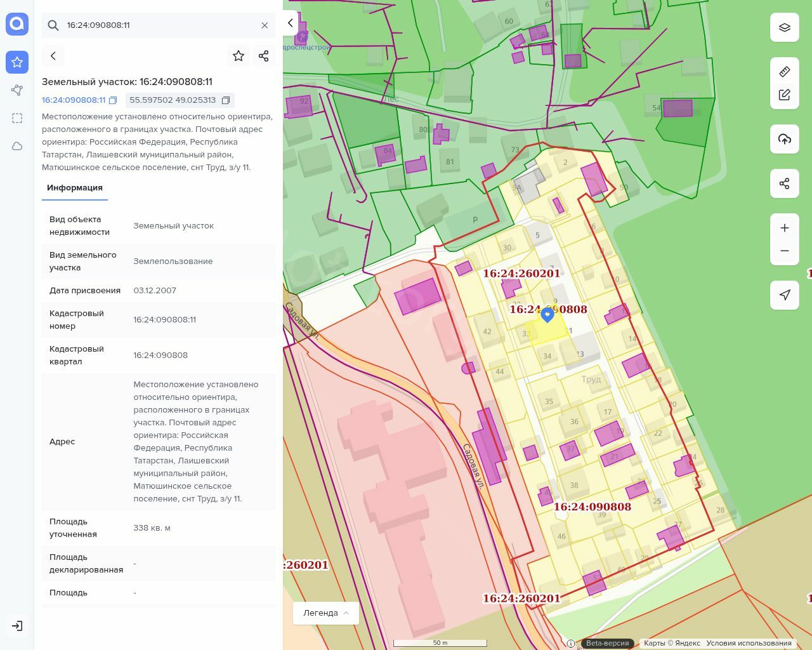Share the map via right-side share icon
Viewport: 812px width, 650px height.
click(x=785, y=183)
